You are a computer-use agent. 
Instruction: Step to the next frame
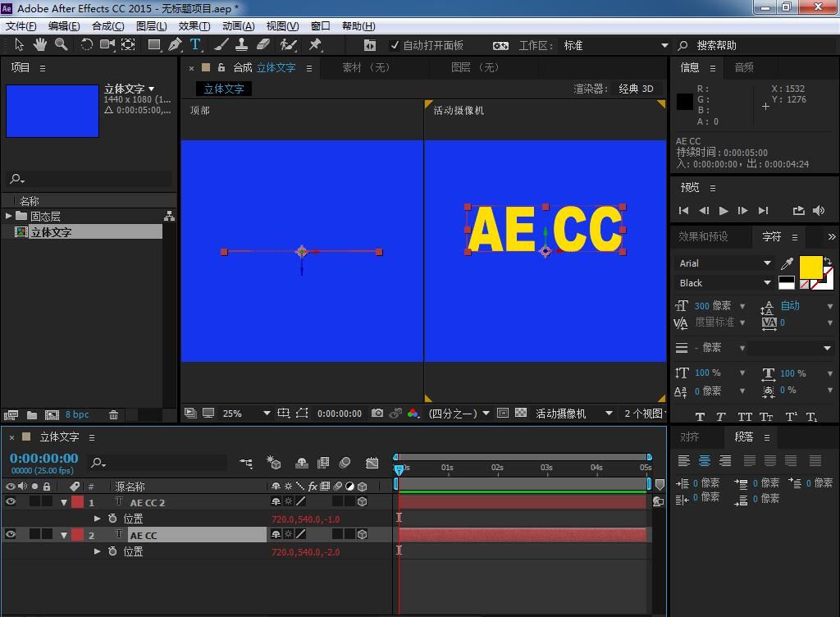point(742,211)
